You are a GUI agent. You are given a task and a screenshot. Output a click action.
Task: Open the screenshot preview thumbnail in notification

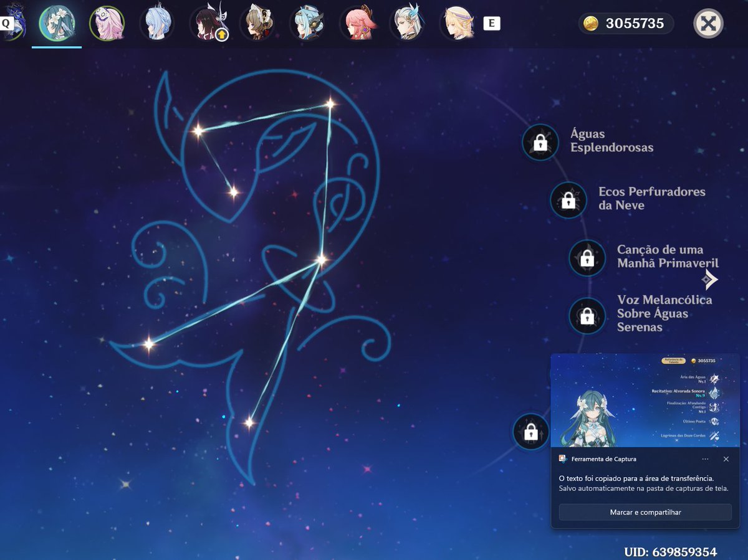point(645,401)
